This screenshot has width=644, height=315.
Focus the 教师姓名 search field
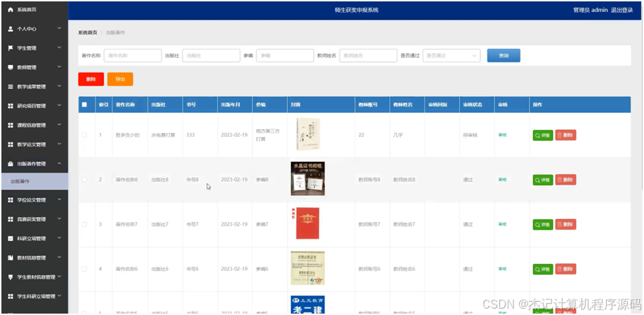click(369, 55)
